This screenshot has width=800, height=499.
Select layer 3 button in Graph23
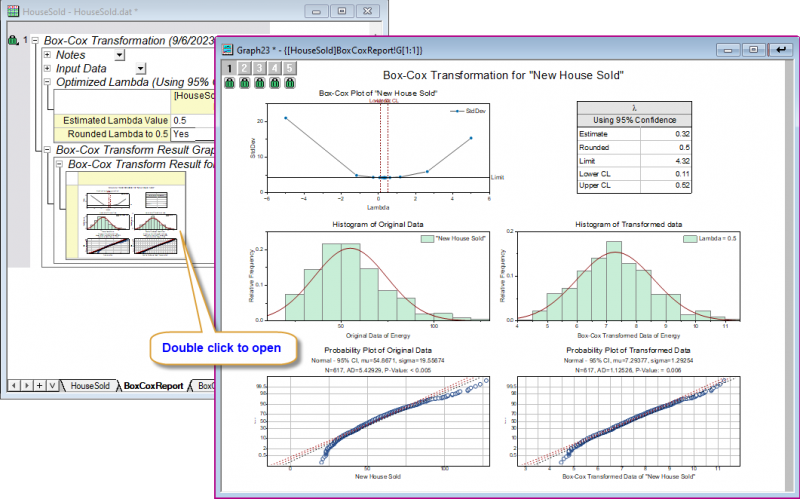point(259,68)
